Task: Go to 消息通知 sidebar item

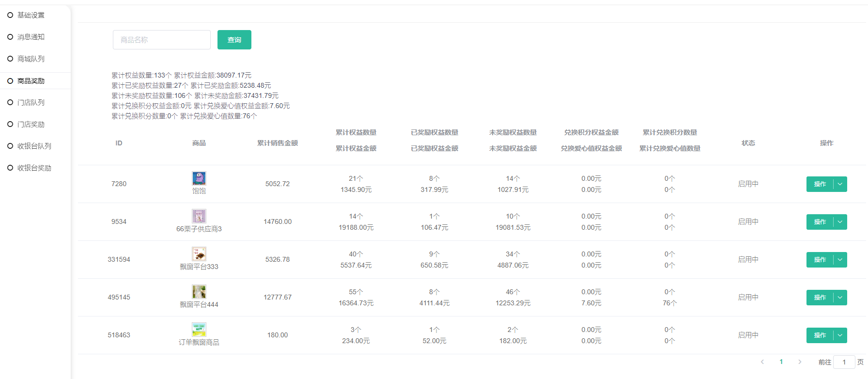Action: (x=31, y=37)
